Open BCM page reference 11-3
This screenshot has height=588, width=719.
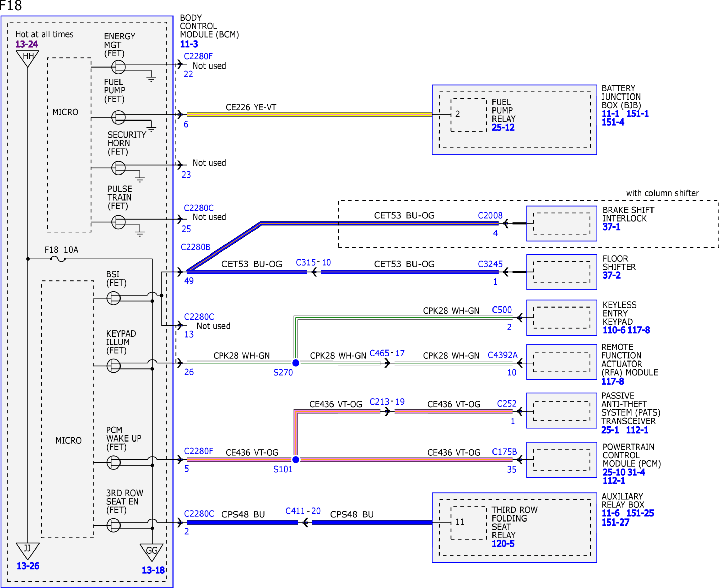tap(189, 44)
